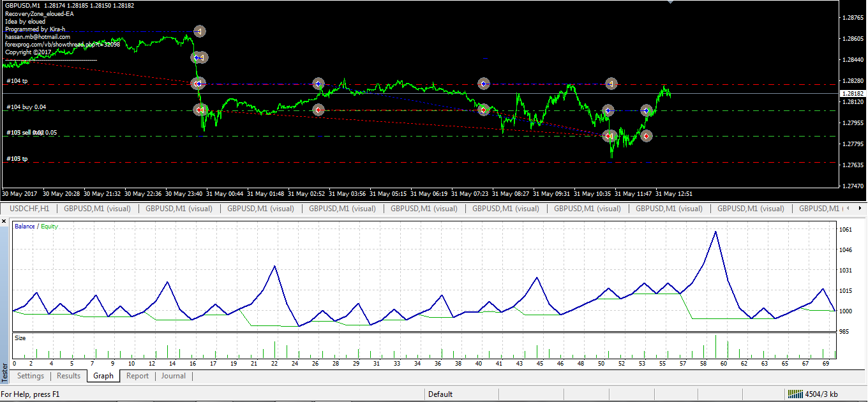Click the chart shift triangle marker
This screenshot has height=402, width=868.
(670, 2)
